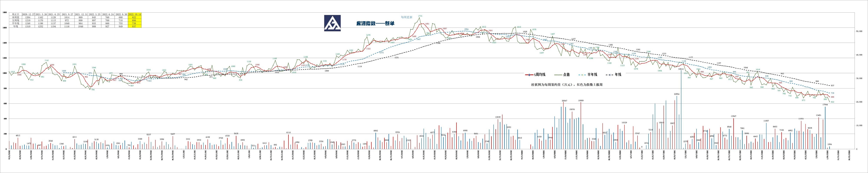Select table cell 1046 under 2021.12.31
This screenshot has height=173, width=868.
(81, 26)
